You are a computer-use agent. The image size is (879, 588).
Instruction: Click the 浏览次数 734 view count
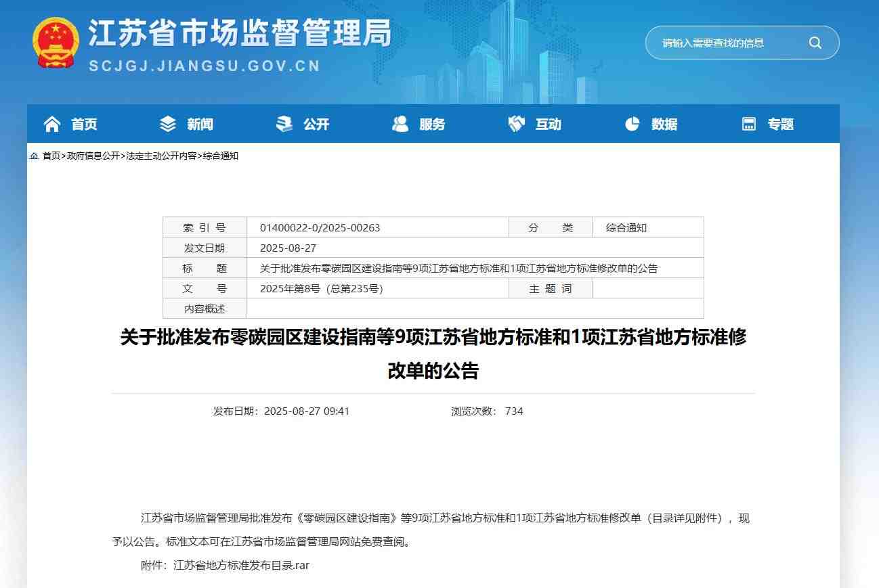click(x=488, y=411)
